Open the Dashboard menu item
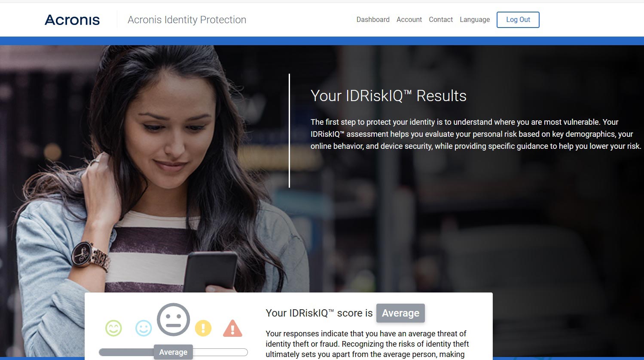The image size is (644, 360). pyautogui.click(x=373, y=20)
